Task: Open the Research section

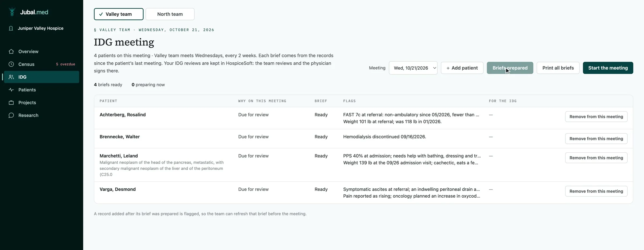Action: pos(42,115)
